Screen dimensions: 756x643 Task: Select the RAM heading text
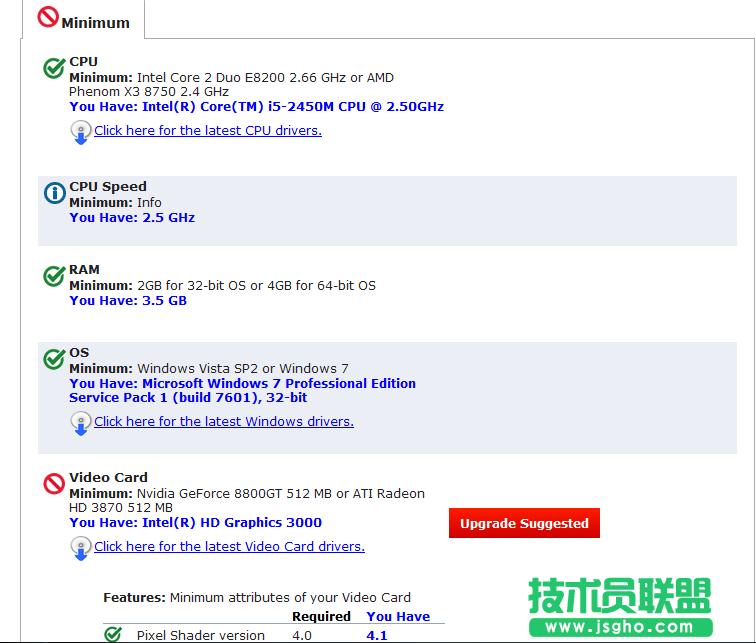84,269
